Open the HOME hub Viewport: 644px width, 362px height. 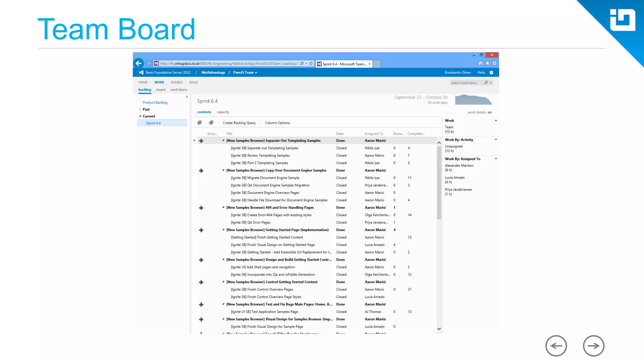[143, 82]
